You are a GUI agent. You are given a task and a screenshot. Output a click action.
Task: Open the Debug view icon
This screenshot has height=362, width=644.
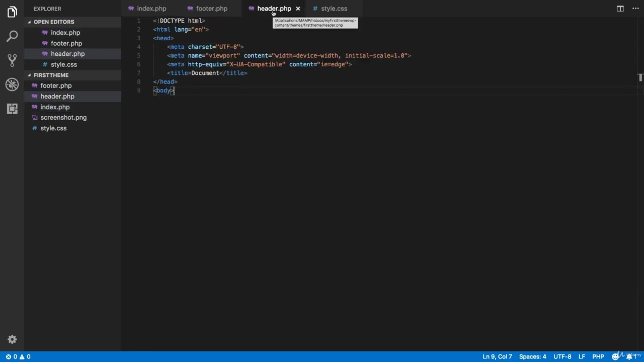point(12,84)
